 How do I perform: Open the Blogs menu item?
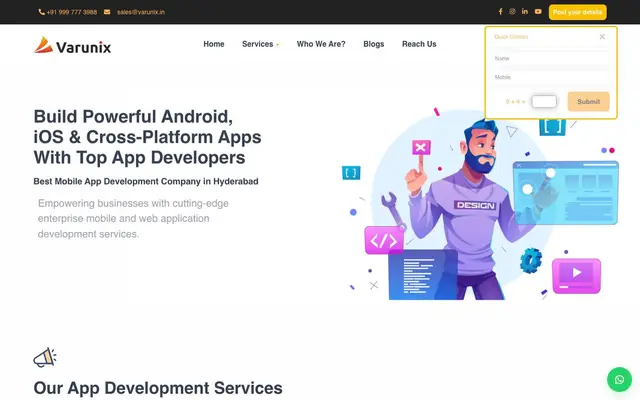tap(373, 44)
